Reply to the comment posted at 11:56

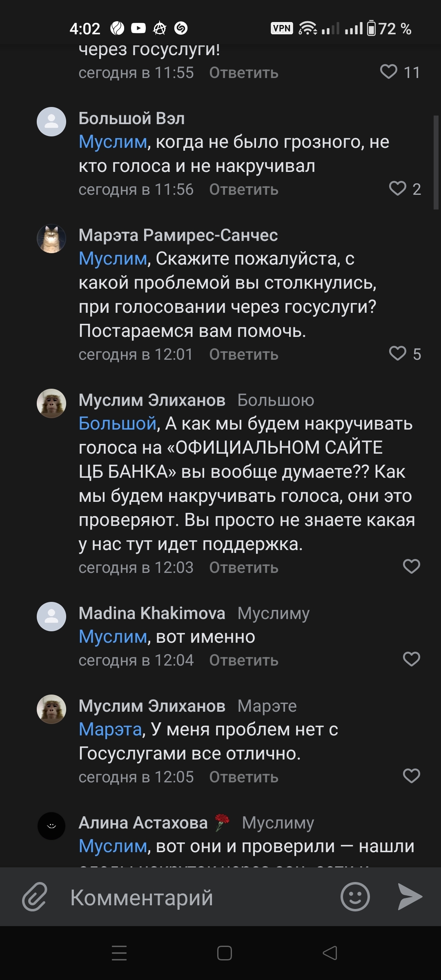tap(244, 189)
